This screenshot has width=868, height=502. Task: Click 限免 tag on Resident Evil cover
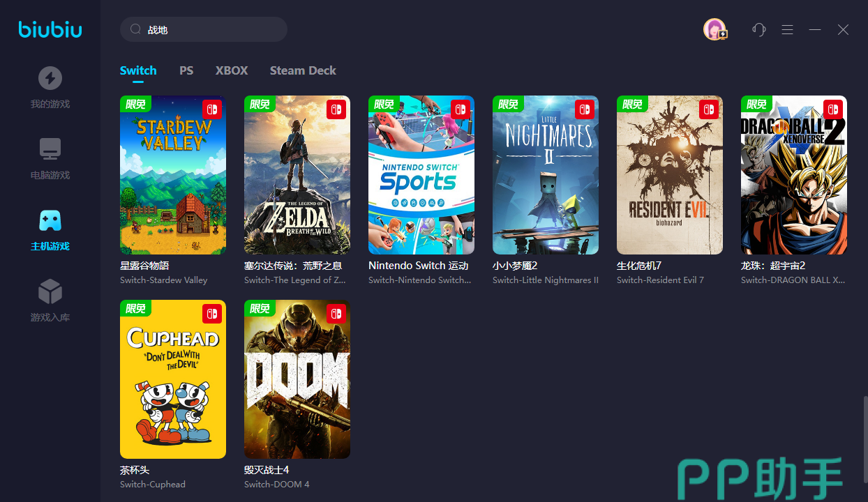pyautogui.click(x=632, y=103)
